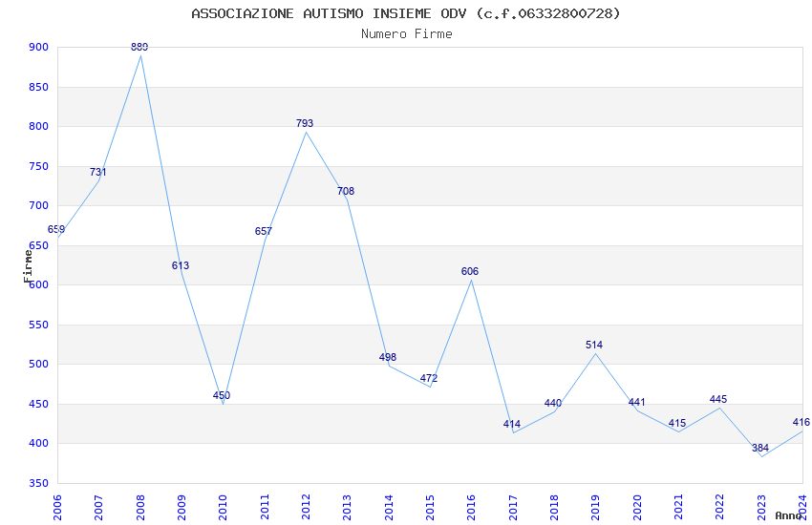This screenshot has width=812, height=525.
Task: Click the 2008 x-axis year label
Action: 140,507
